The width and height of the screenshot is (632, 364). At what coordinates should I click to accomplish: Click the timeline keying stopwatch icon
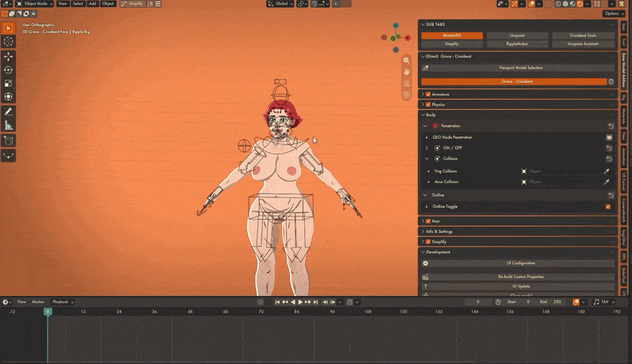point(498,302)
